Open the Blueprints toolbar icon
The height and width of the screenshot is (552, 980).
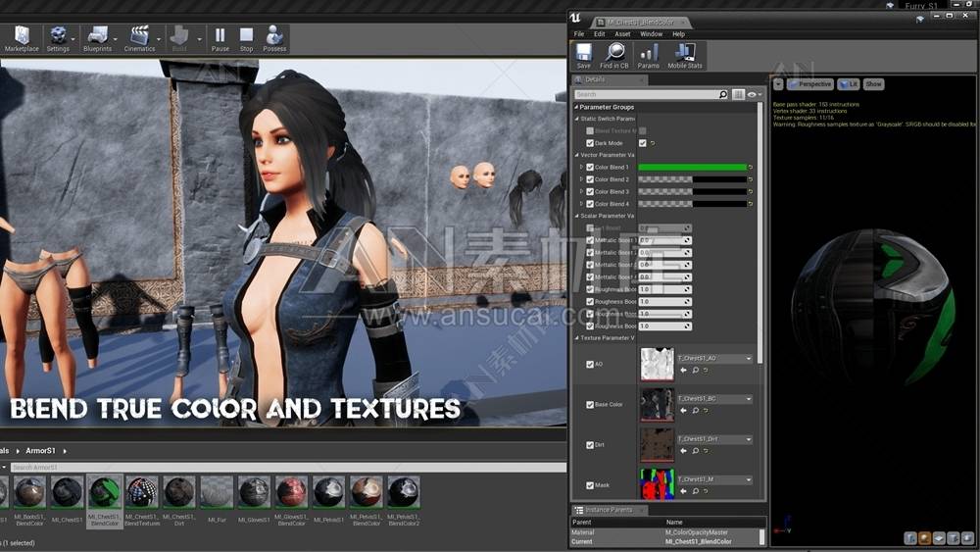point(97,38)
